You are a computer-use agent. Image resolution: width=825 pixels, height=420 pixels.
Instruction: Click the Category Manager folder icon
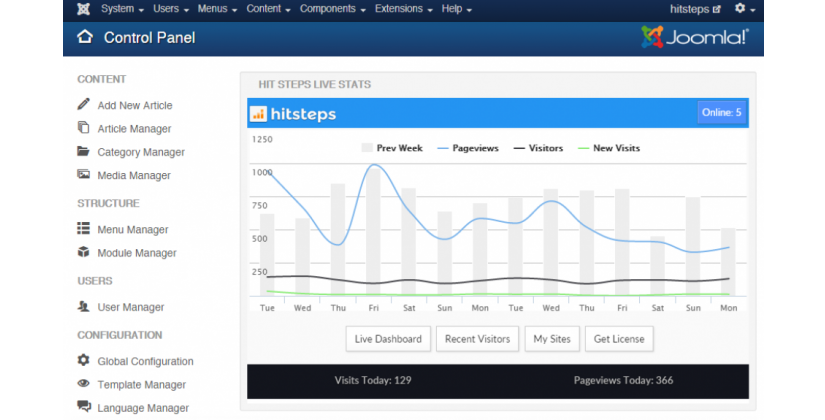coord(83,152)
